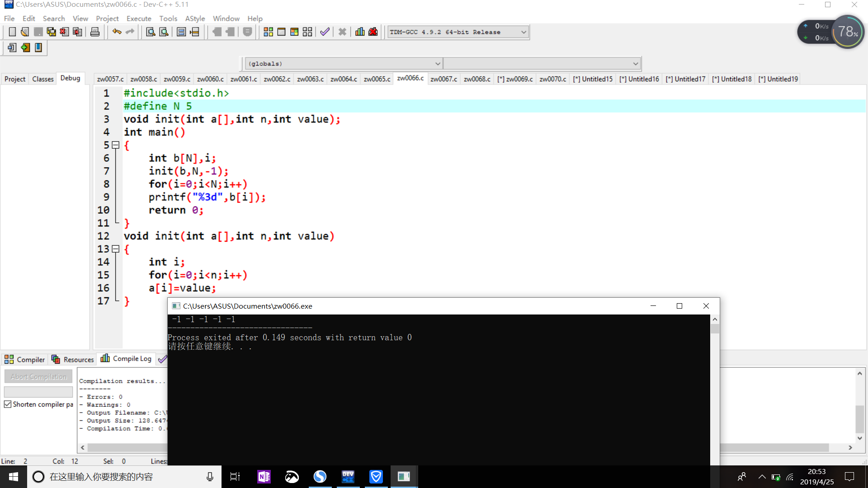Open the TDM-GCC compiler selection dropdown

click(523, 32)
